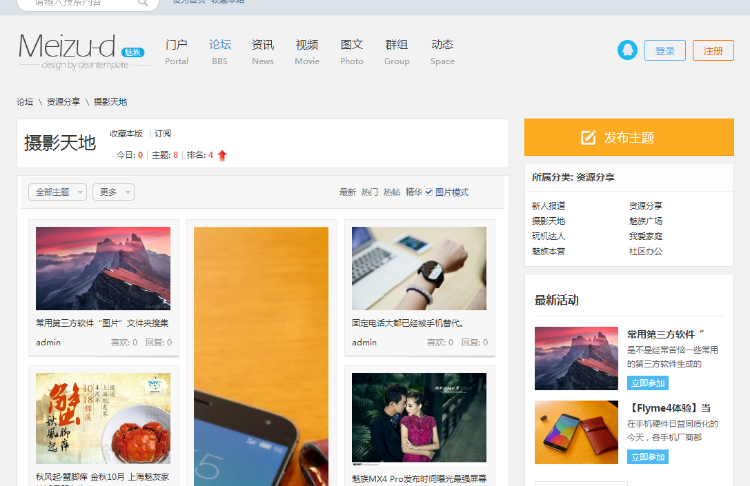Go to the 动态 Space section
750x486 pixels.
tap(442, 52)
